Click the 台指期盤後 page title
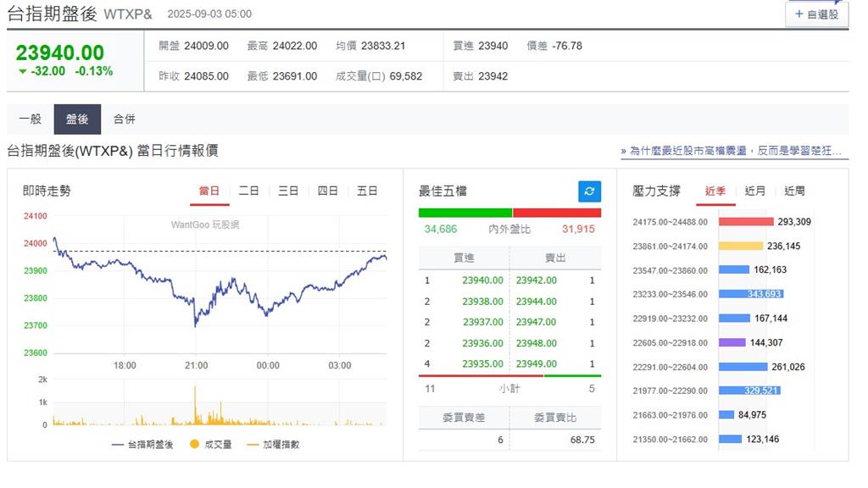Image resolution: width=868 pixels, height=488 pixels. pos(52,14)
